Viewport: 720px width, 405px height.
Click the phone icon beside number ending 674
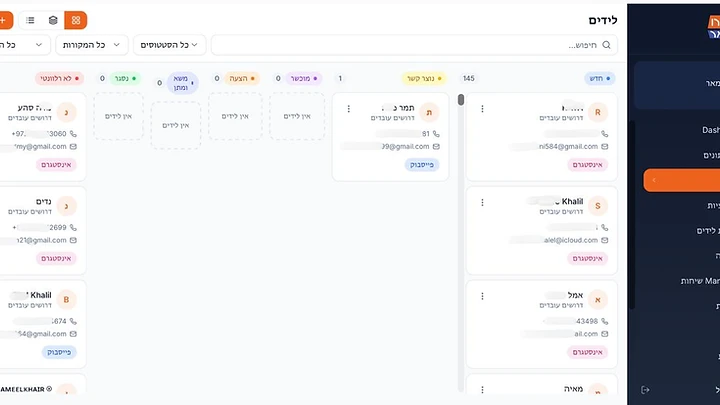coord(73,321)
